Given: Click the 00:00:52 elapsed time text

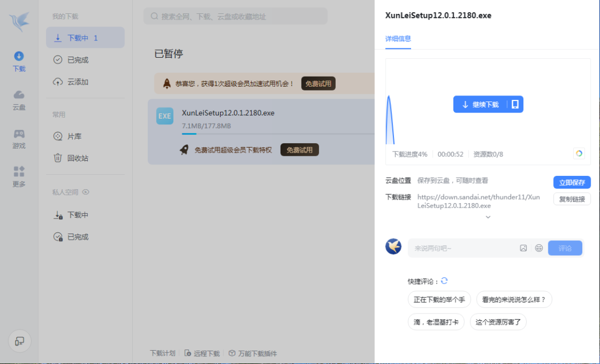Looking at the screenshot, I should pyautogui.click(x=451, y=154).
